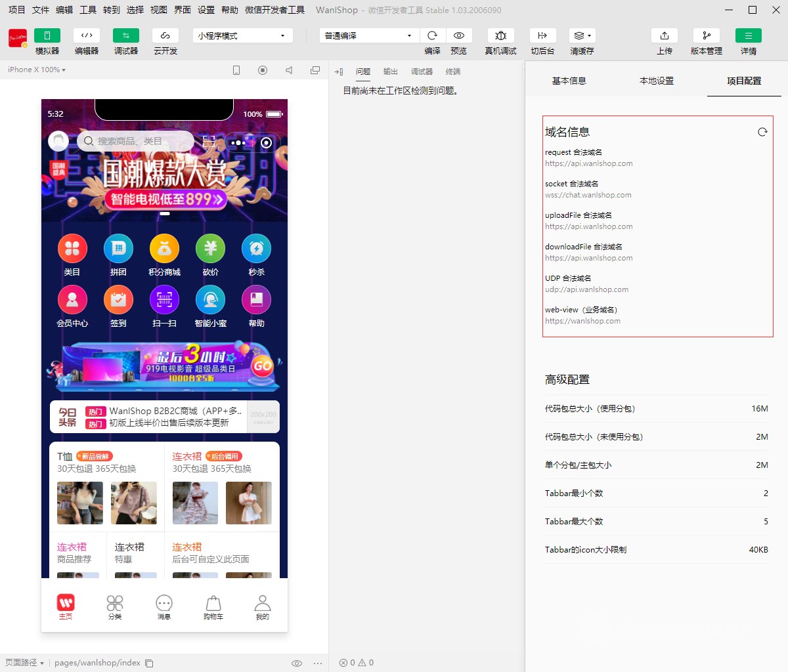Detach the simulator window icon
The width and height of the screenshot is (788, 672).
315,70
